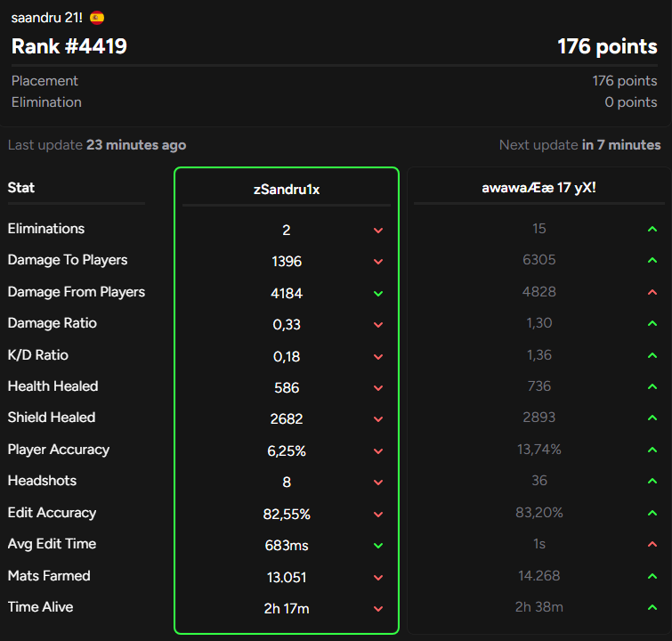Click Last update 23 minutes ago text
The width and height of the screenshot is (672, 641).
(x=97, y=145)
